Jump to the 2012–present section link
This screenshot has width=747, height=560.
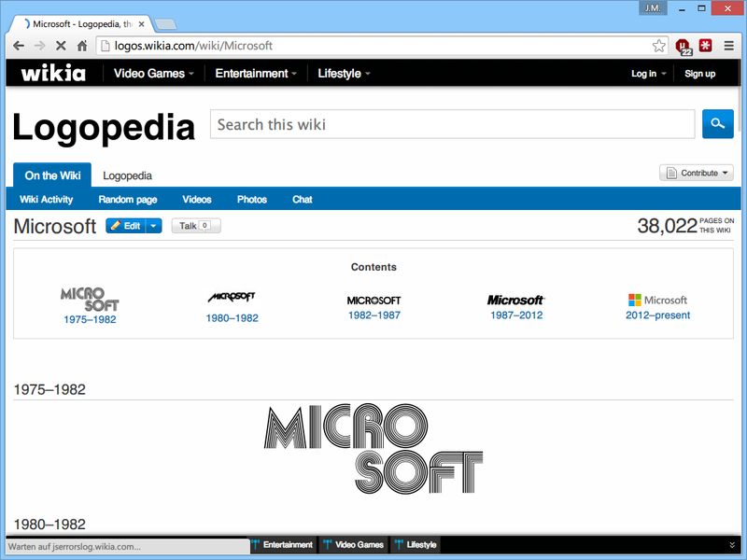tap(658, 315)
